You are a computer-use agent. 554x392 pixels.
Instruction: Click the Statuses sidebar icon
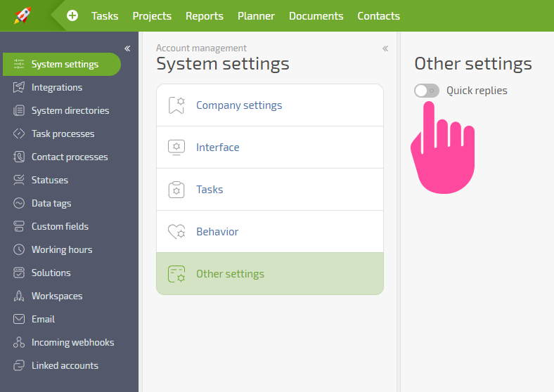coord(19,180)
